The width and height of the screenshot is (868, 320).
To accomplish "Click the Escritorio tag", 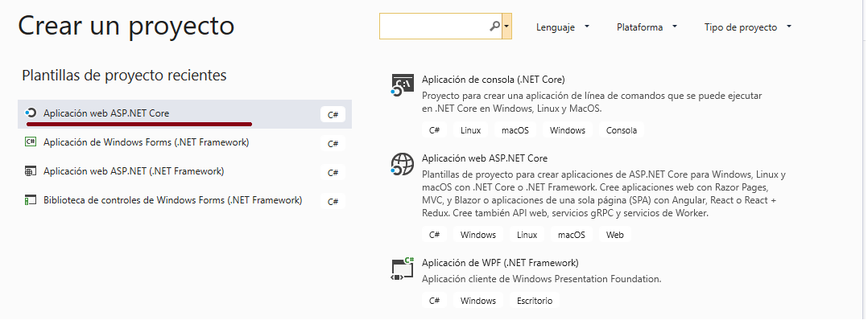I will (x=535, y=301).
